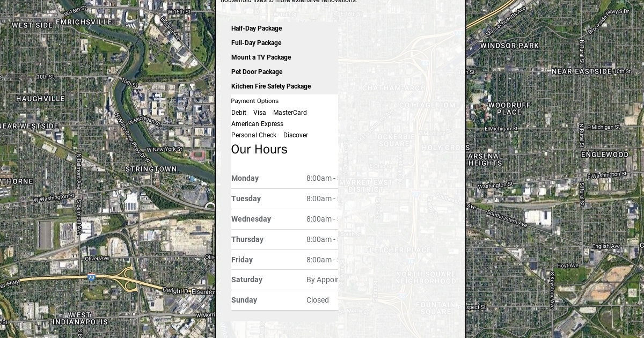Click Tuesday's 8:00am hours value
The width and height of the screenshot is (644, 338).
[x=322, y=199]
